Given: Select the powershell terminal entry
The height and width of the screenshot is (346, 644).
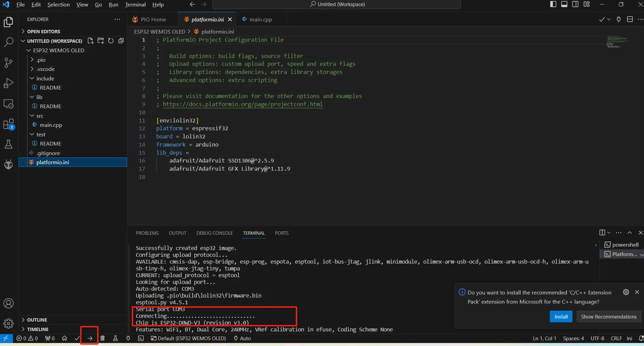Looking at the screenshot, I should 621,245.
